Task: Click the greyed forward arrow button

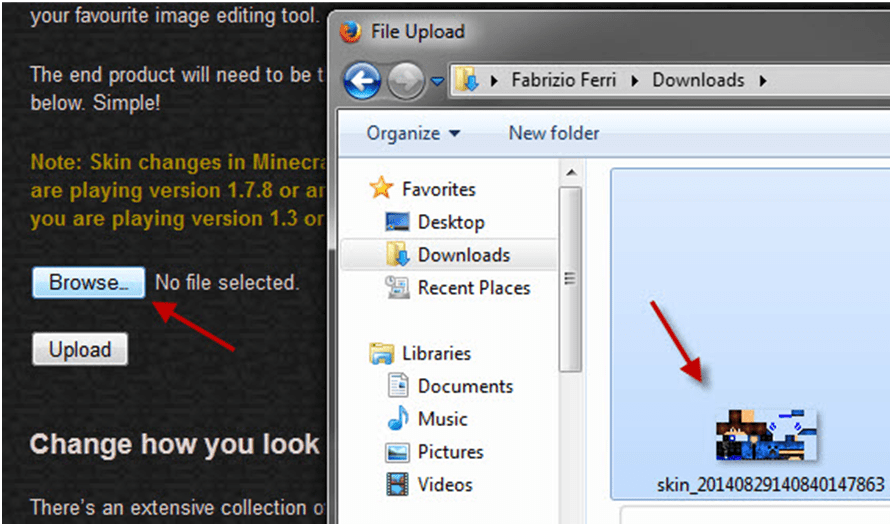Action: 406,81
